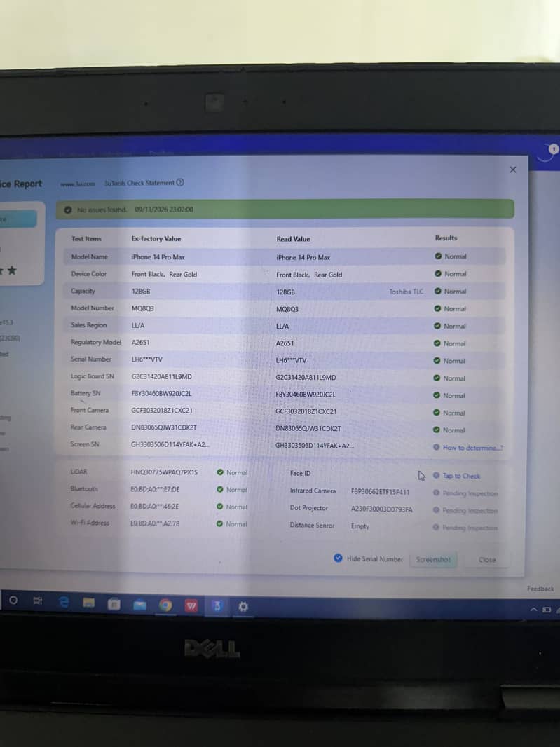Open the Mail app on the taskbar
The width and height of the screenshot is (560, 747).
(x=139, y=605)
